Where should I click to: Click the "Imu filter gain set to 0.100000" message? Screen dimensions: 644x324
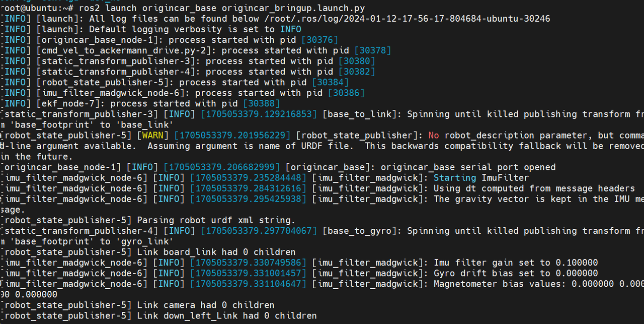click(516, 263)
